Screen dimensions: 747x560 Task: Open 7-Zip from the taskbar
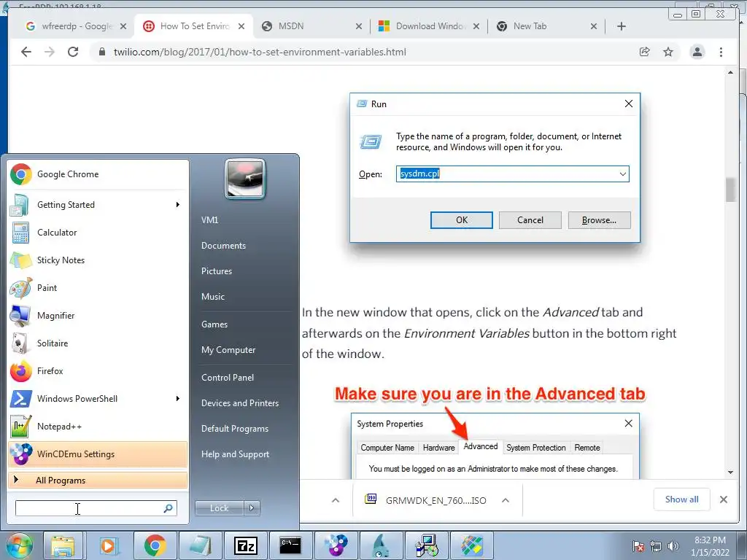coord(246,545)
